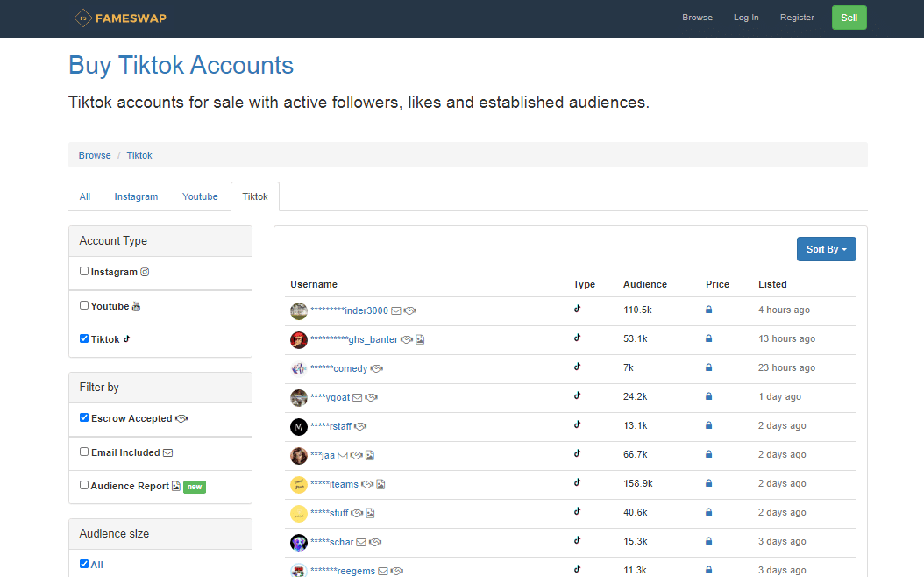The height and width of the screenshot is (577, 924).
Task: Click audience report icon beside jaa
Action: (370, 455)
